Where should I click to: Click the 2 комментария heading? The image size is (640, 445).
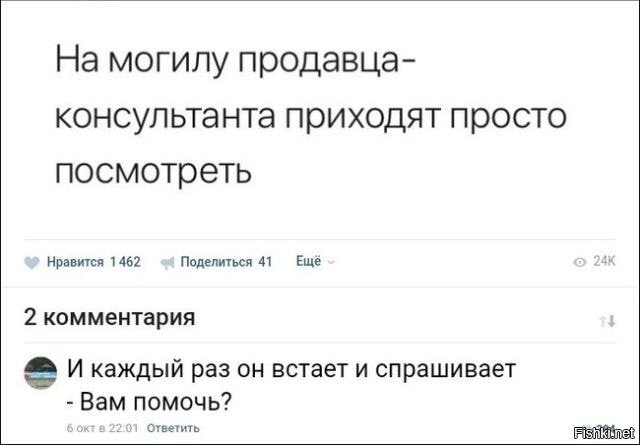pos(109,318)
